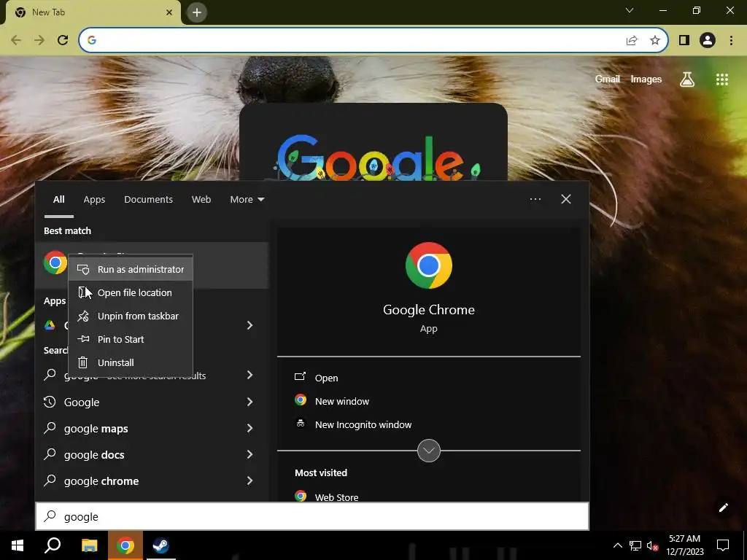Reload the page in Chrome
The height and width of the screenshot is (560, 747).
(63, 40)
